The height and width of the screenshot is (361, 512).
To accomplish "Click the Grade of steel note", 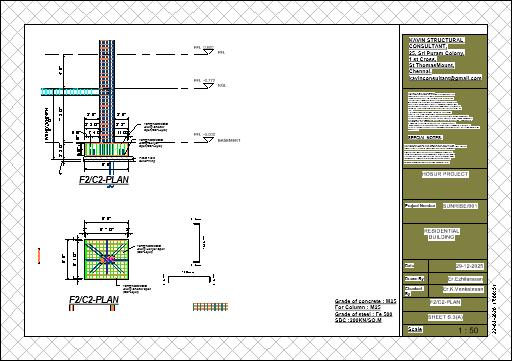I will (x=363, y=314).
